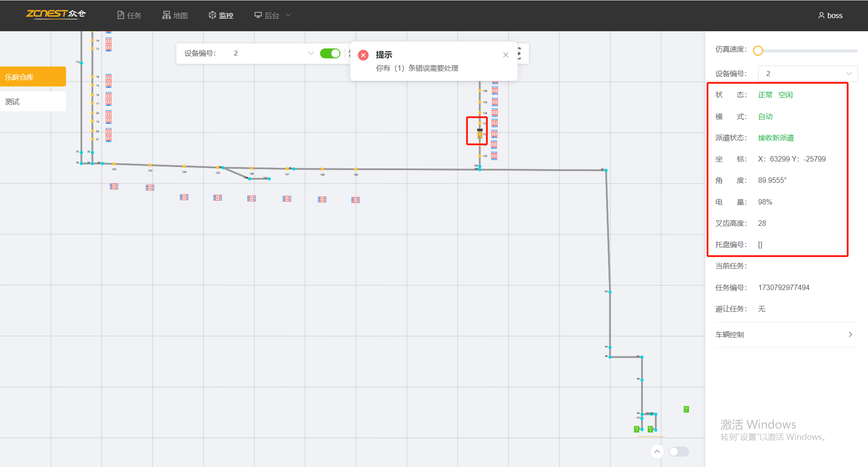Click the boss user account icon
This screenshot has height=467, width=868.
coord(821,15)
